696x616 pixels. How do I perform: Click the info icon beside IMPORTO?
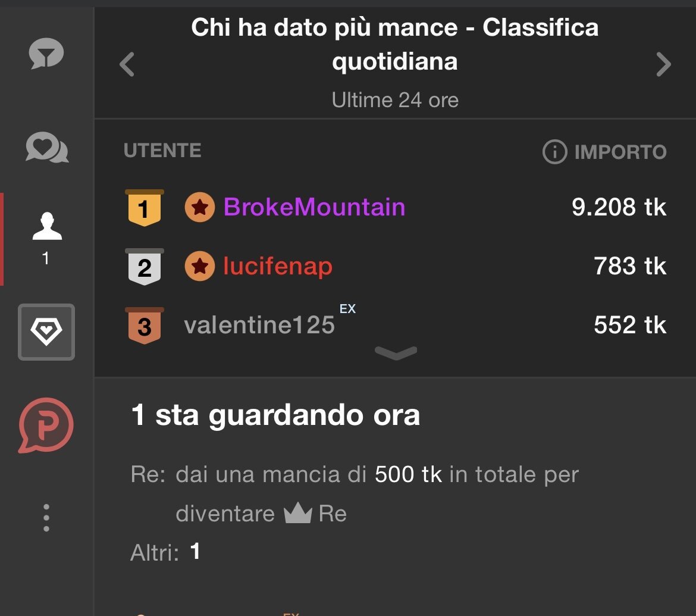pyautogui.click(x=554, y=152)
